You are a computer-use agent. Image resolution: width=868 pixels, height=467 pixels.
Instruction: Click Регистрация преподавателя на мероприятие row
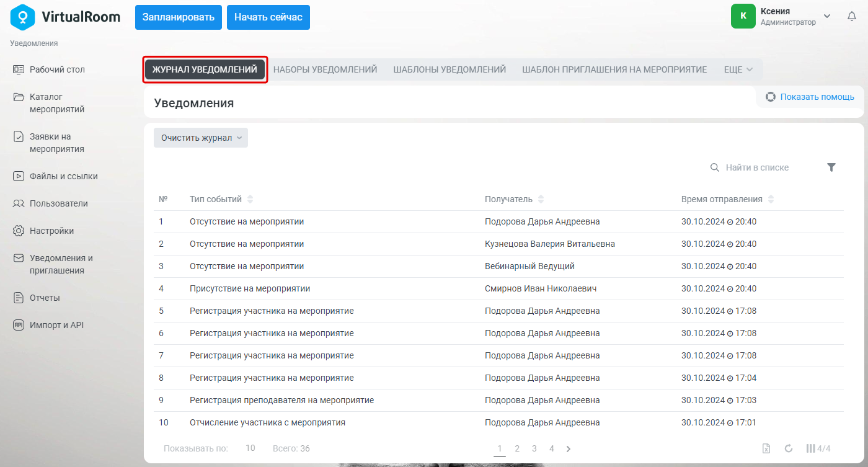(x=498, y=400)
